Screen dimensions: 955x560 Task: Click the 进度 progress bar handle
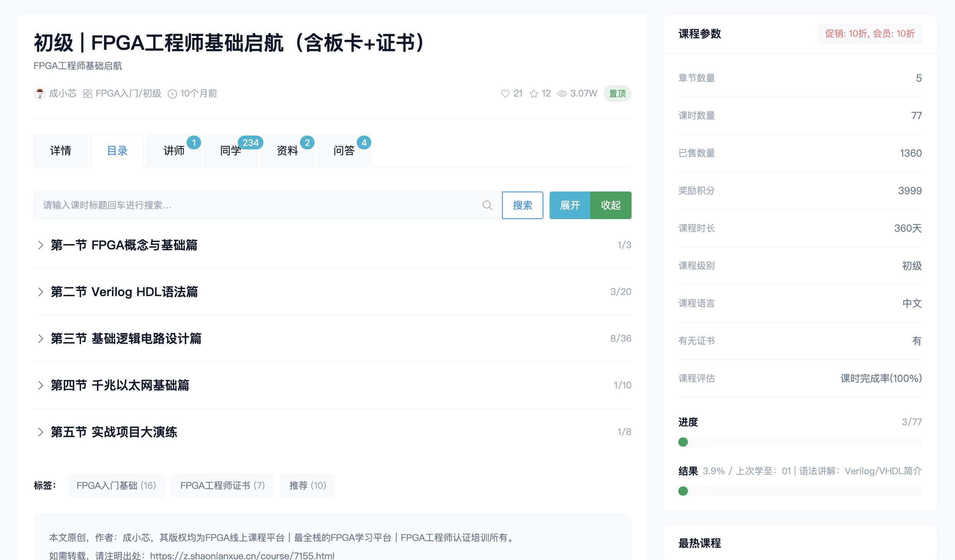tap(683, 442)
